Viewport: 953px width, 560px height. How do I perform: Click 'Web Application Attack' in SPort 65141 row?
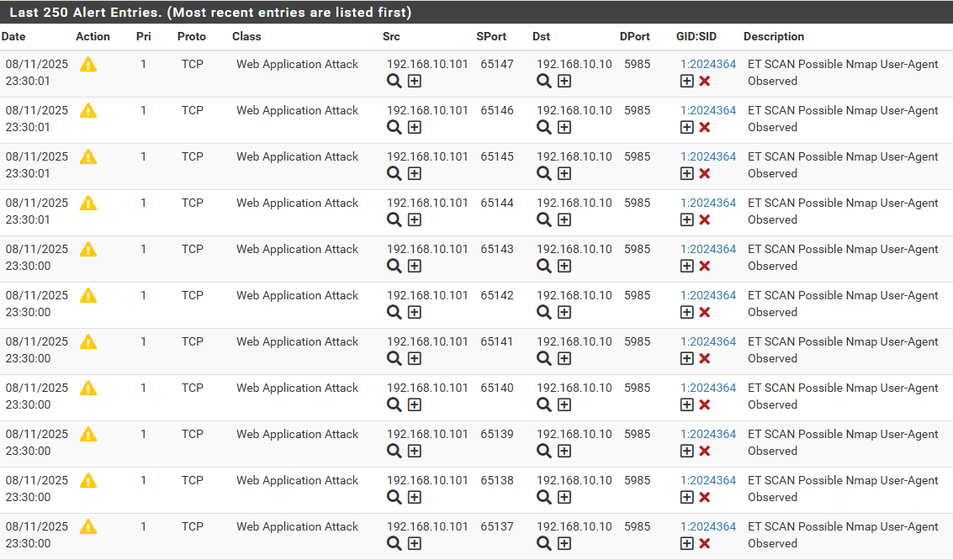[x=297, y=341]
